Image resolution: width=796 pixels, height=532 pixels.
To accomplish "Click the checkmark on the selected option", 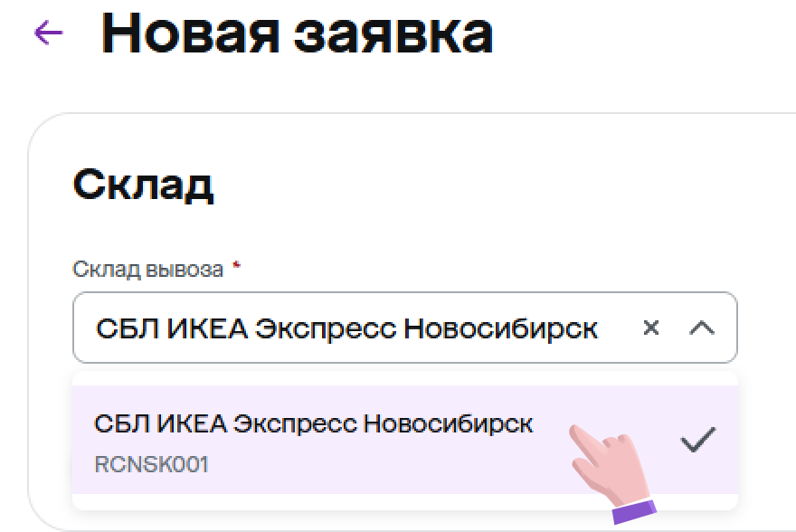I will point(697,441).
